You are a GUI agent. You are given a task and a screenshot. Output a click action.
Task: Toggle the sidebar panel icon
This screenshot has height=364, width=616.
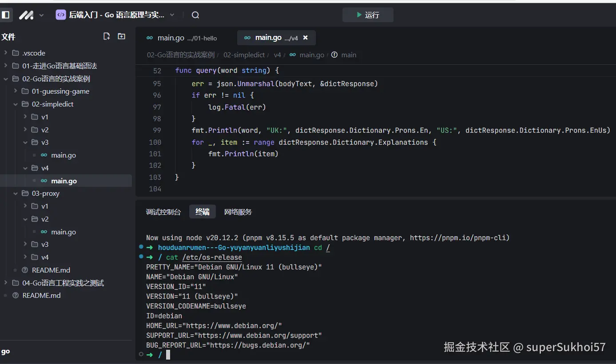6,15
